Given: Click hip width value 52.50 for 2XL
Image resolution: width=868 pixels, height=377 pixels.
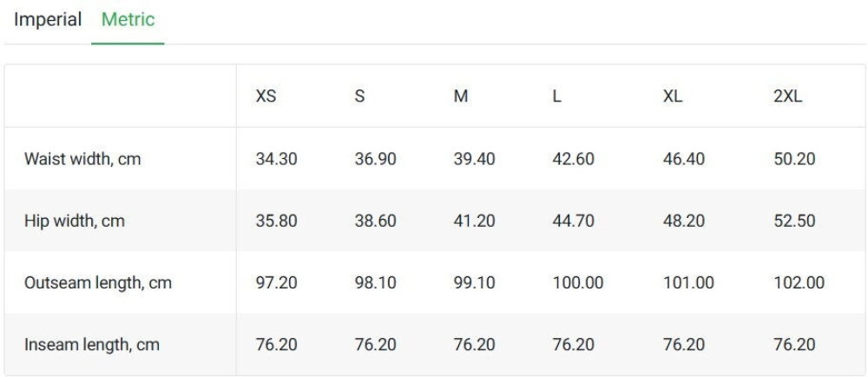Looking at the screenshot, I should (794, 222).
